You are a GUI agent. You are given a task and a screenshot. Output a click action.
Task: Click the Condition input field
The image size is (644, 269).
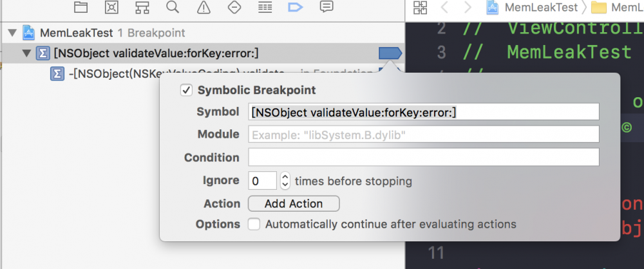(x=424, y=158)
